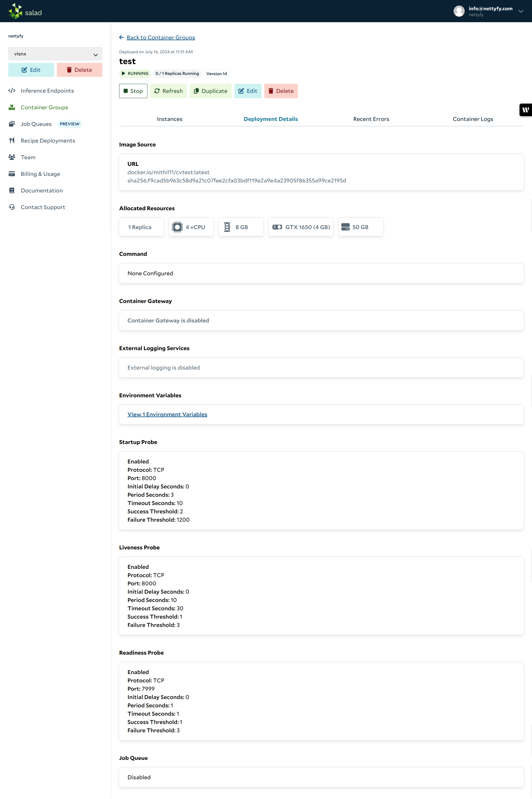Open the user account menu chevron
The height and width of the screenshot is (799, 532).
pyautogui.click(x=520, y=11)
